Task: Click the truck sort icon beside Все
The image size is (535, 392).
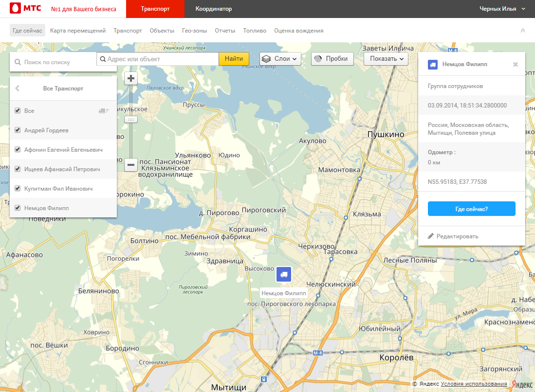Action: (103, 111)
